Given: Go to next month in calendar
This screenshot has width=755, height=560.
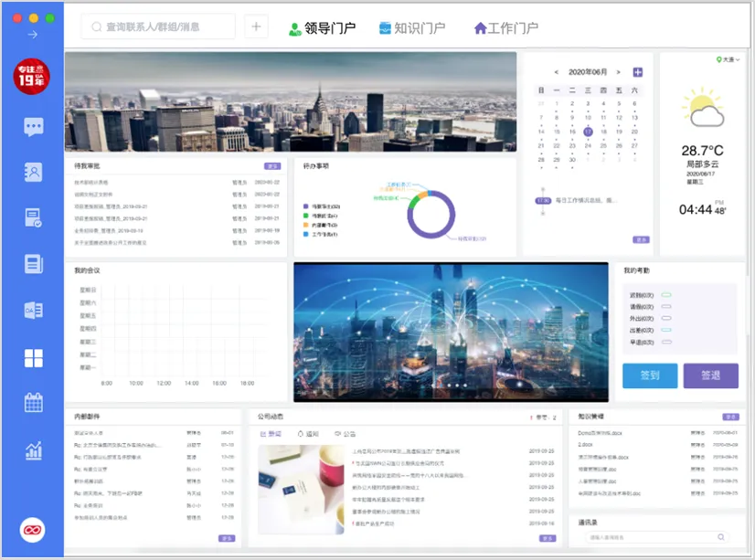Looking at the screenshot, I should click(x=619, y=72).
